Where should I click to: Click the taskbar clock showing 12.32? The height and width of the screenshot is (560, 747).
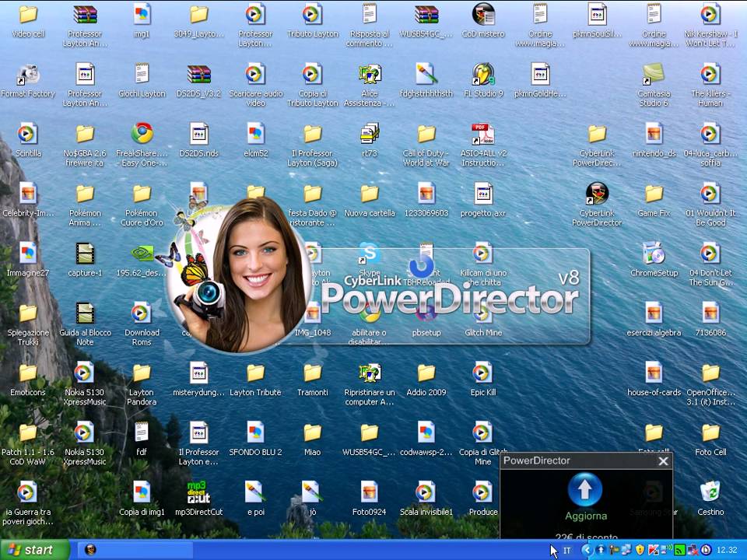pos(727,551)
